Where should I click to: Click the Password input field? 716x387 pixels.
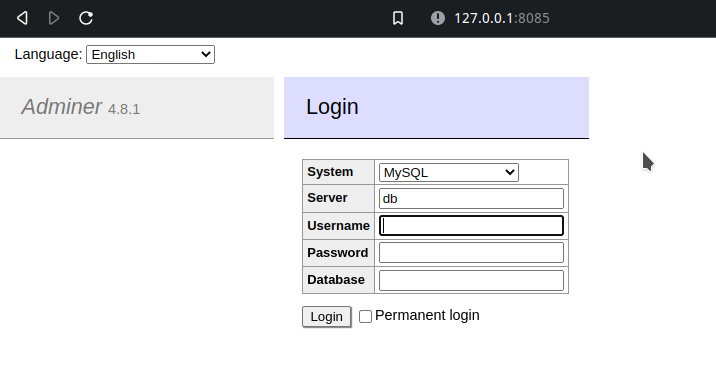(471, 252)
